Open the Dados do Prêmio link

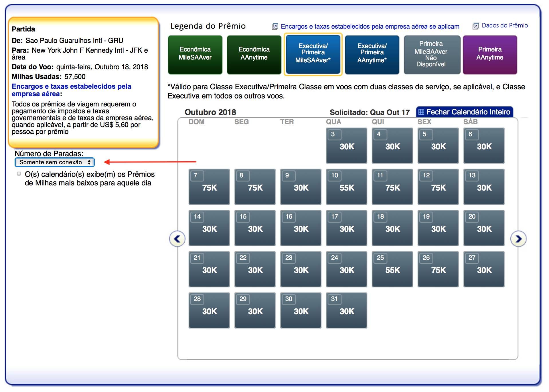(x=505, y=25)
